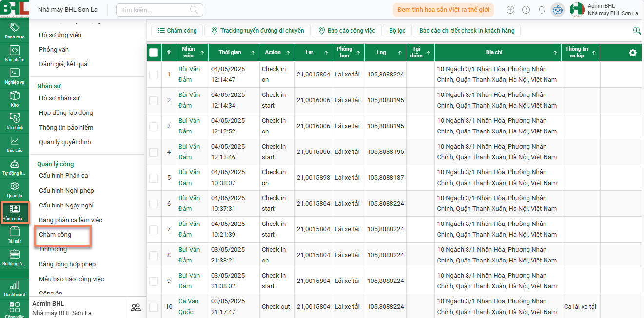Check the checkbox for row 2
Screen dimensions: 644x318
point(154,100)
